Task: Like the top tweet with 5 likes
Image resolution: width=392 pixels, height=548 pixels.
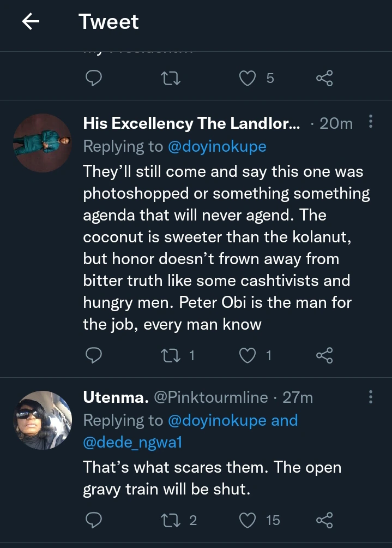Action: (x=248, y=79)
